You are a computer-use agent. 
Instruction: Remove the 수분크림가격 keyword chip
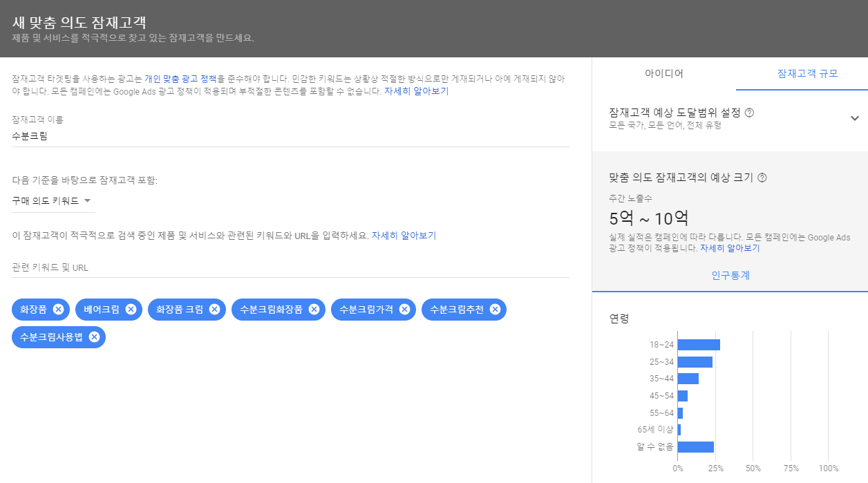click(404, 310)
